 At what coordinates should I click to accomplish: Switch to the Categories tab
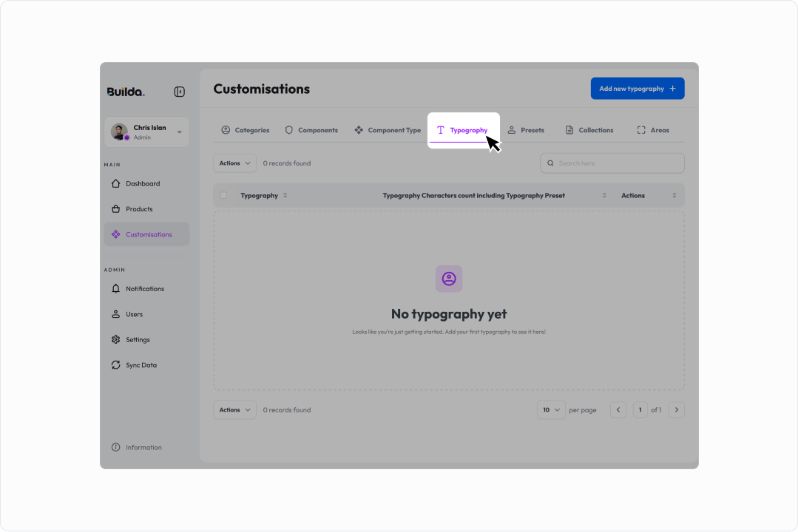point(246,130)
